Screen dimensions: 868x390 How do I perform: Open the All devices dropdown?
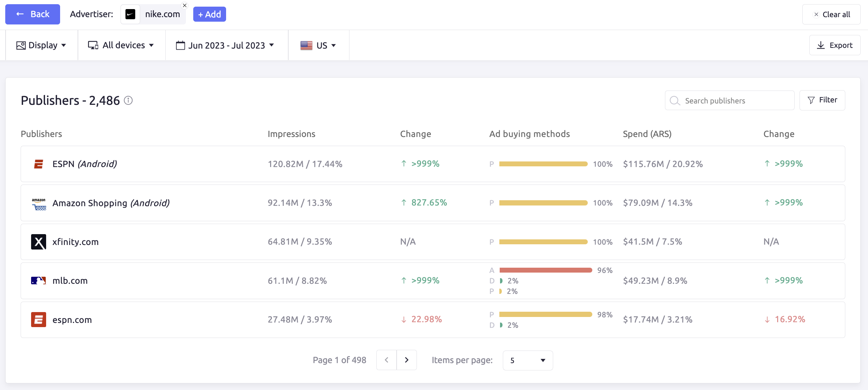pos(121,45)
